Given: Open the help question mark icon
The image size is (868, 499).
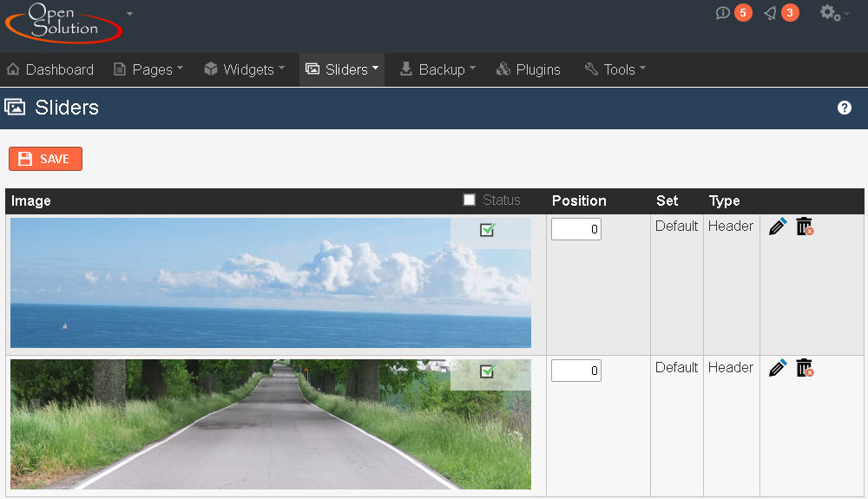Looking at the screenshot, I should click(x=844, y=108).
